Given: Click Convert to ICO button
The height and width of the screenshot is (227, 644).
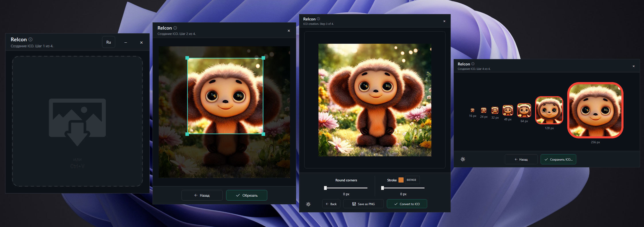Looking at the screenshot, I should point(407,204).
